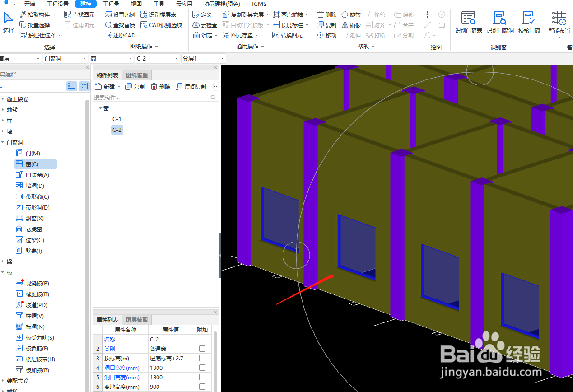Tick the 附加 checkbox for 顶标高 row

[x=202, y=358]
